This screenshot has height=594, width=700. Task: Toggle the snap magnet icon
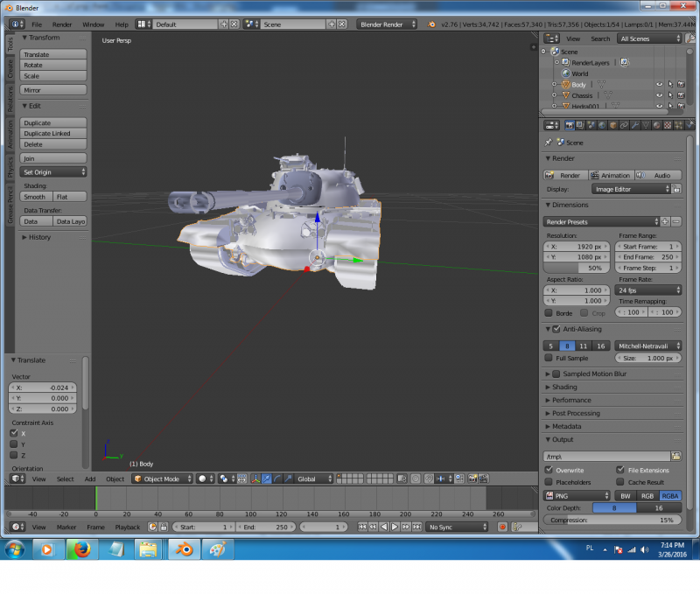(429, 479)
